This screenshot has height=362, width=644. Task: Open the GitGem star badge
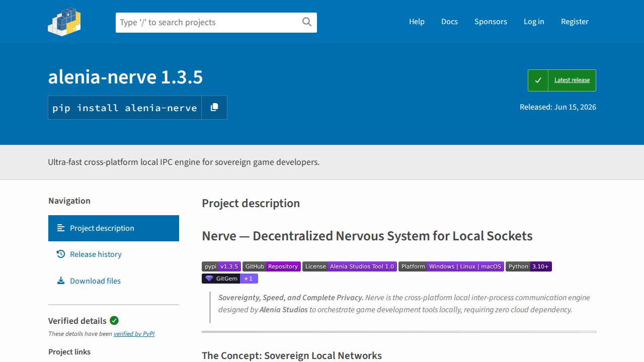coord(230,279)
